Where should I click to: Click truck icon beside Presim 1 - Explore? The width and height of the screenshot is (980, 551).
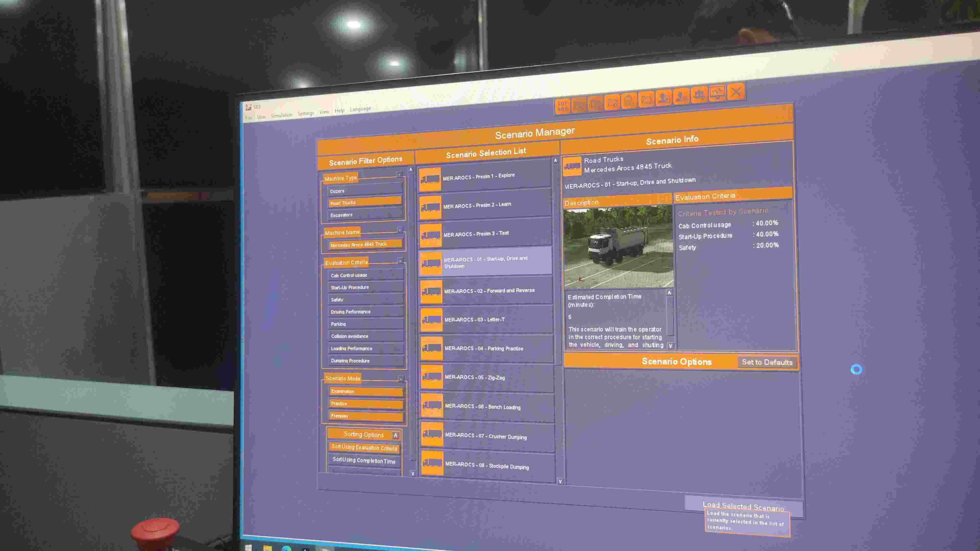coord(430,179)
